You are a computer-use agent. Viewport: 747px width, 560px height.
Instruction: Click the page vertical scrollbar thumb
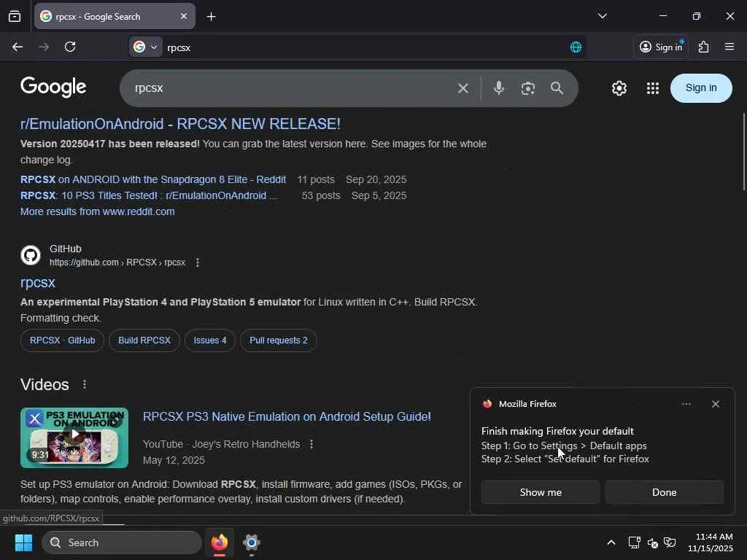pos(743,152)
